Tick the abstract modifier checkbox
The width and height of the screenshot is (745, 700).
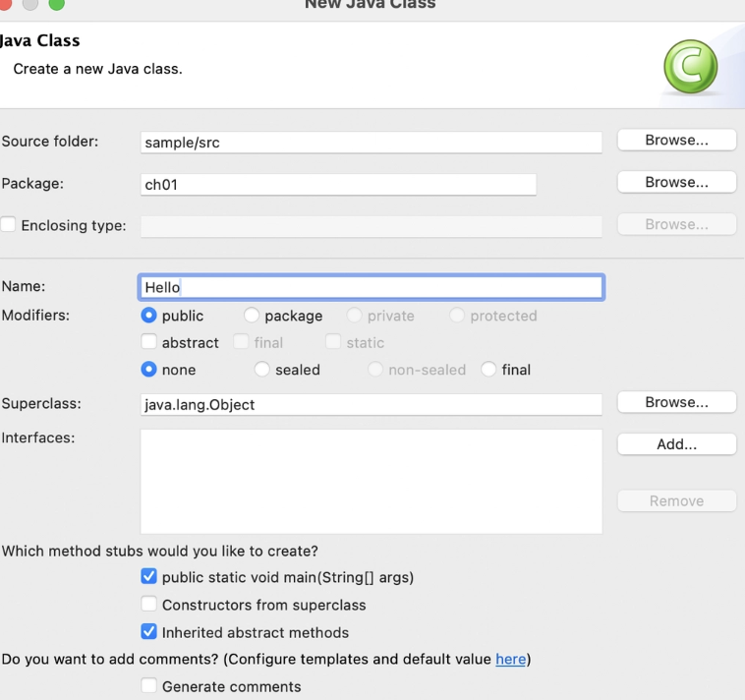[x=148, y=342]
